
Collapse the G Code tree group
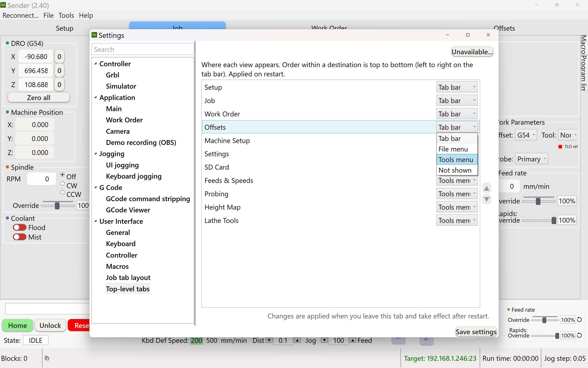[x=96, y=187]
